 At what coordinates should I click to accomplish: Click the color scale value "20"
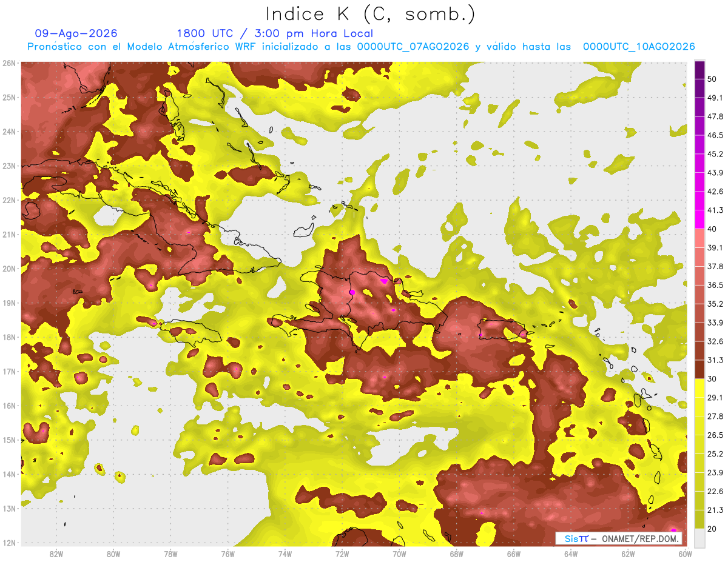coord(712,529)
